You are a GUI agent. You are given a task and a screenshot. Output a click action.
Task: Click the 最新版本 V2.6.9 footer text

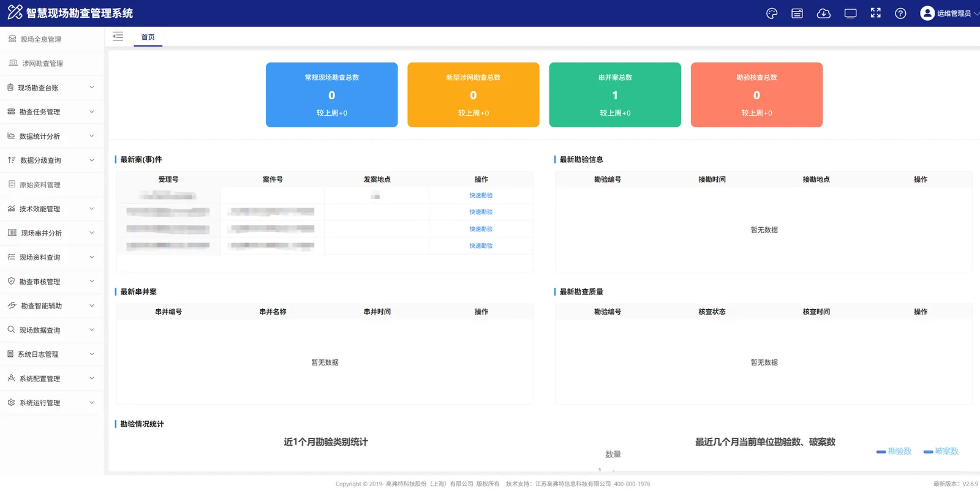(956, 484)
